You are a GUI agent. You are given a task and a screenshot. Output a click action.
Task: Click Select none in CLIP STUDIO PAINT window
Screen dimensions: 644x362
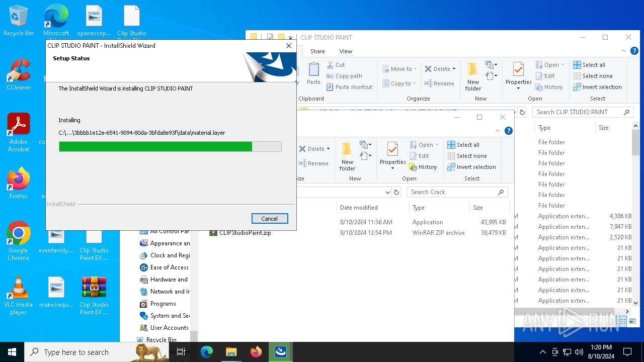[593, 76]
